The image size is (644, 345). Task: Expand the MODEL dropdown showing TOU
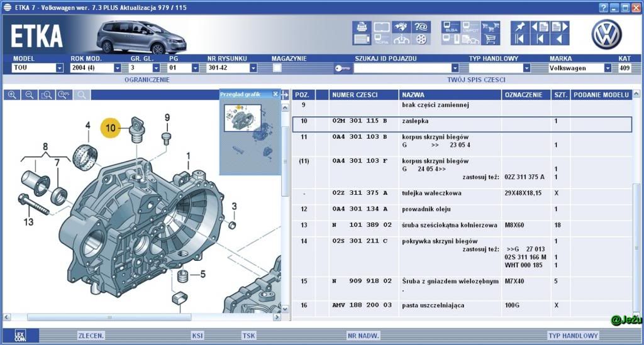(60, 68)
